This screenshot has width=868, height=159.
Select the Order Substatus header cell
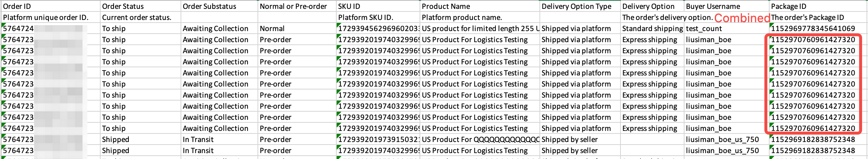click(209, 6)
